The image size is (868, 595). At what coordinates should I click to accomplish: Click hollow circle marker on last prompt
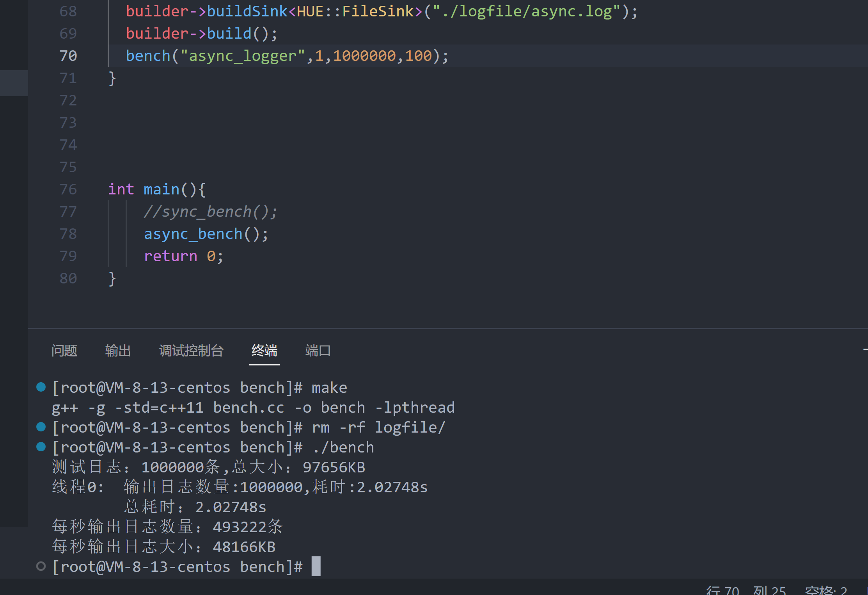(41, 566)
